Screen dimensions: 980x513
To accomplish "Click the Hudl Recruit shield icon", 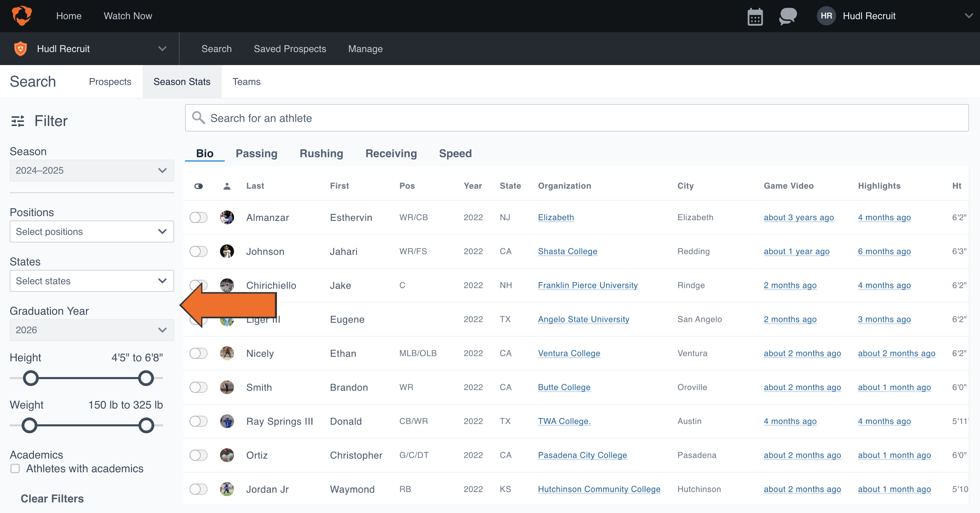I will click(x=21, y=49).
